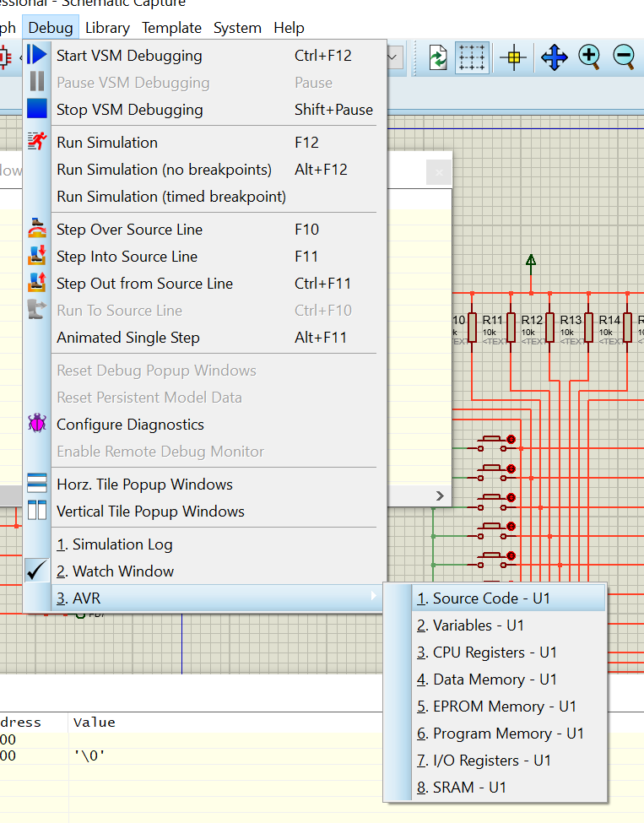Image resolution: width=644 pixels, height=823 pixels.
Task: Select Step Into Source Line
Action: click(x=205, y=256)
